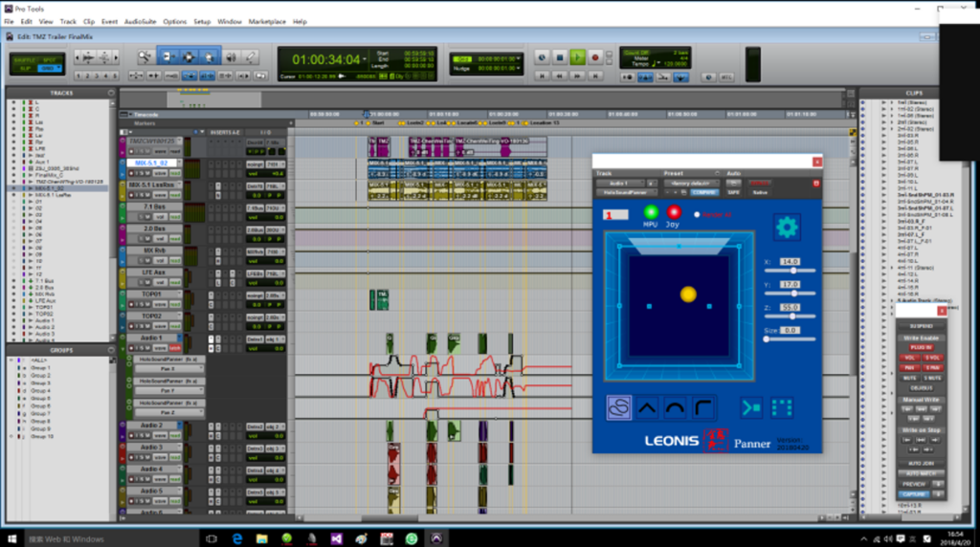Click the Online sync button in transport
The height and width of the screenshot is (547, 980).
tap(542, 57)
